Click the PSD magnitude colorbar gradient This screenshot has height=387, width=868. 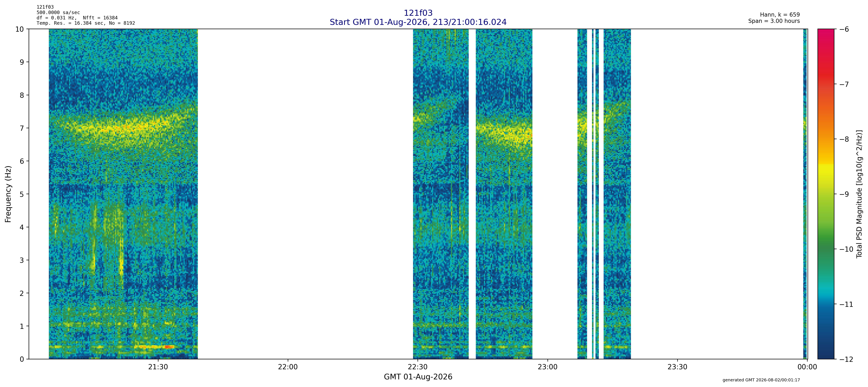pos(826,194)
